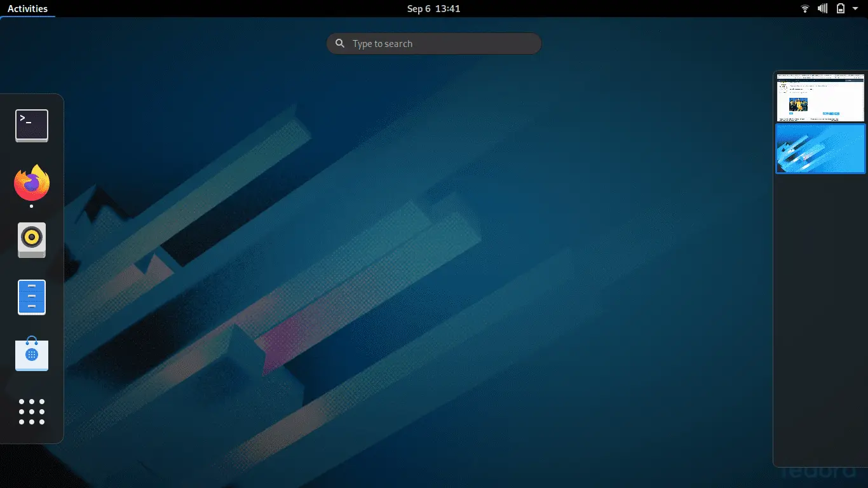The image size is (868, 488).
Task: Show all applications grid
Action: point(31,411)
